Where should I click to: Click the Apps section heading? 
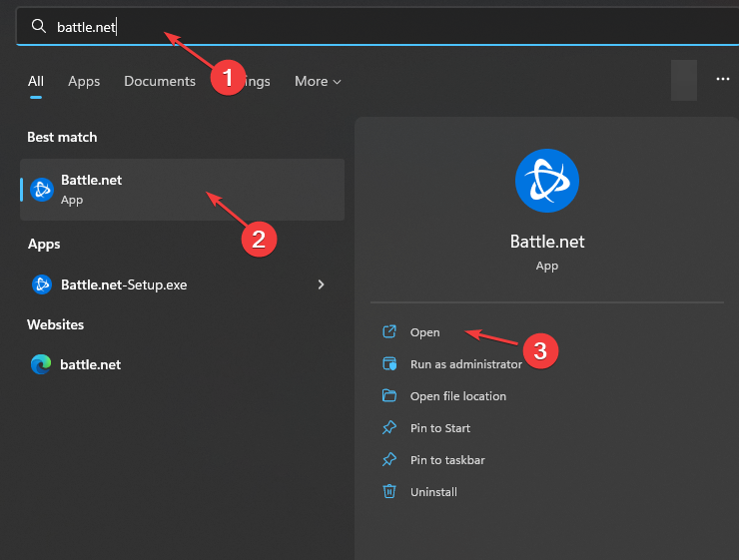click(44, 244)
